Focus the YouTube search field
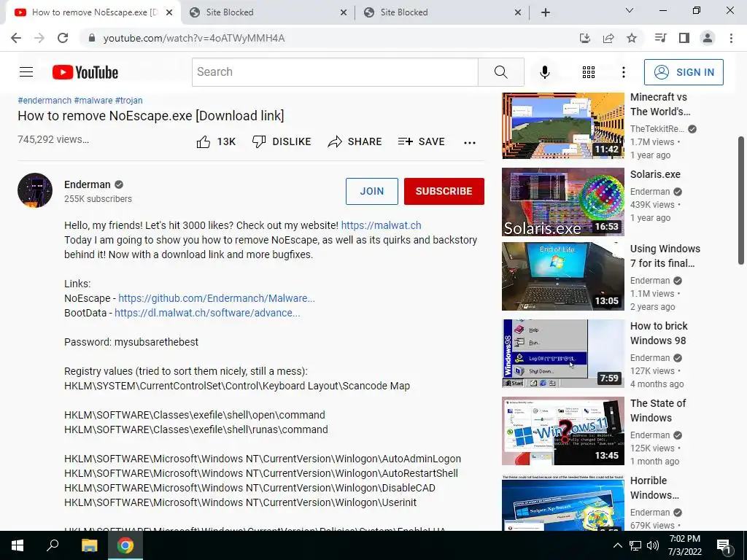Screen dimensions: 747x560 [335, 72]
